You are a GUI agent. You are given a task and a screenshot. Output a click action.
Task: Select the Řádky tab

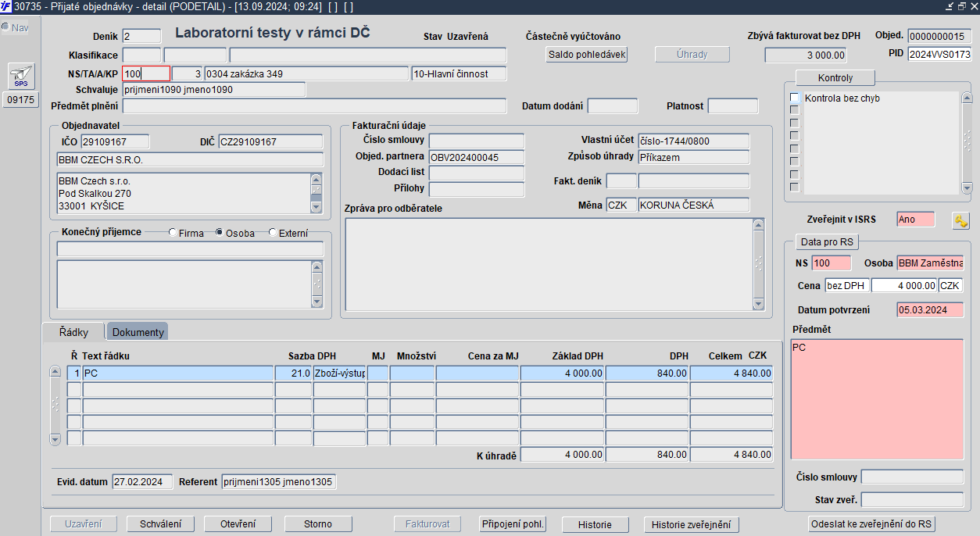tap(74, 332)
